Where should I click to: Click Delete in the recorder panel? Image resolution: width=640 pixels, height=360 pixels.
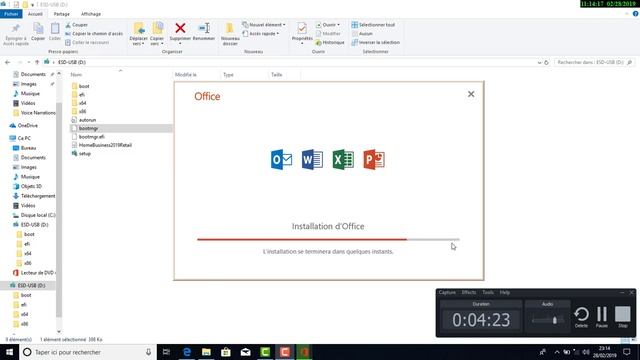(581, 317)
